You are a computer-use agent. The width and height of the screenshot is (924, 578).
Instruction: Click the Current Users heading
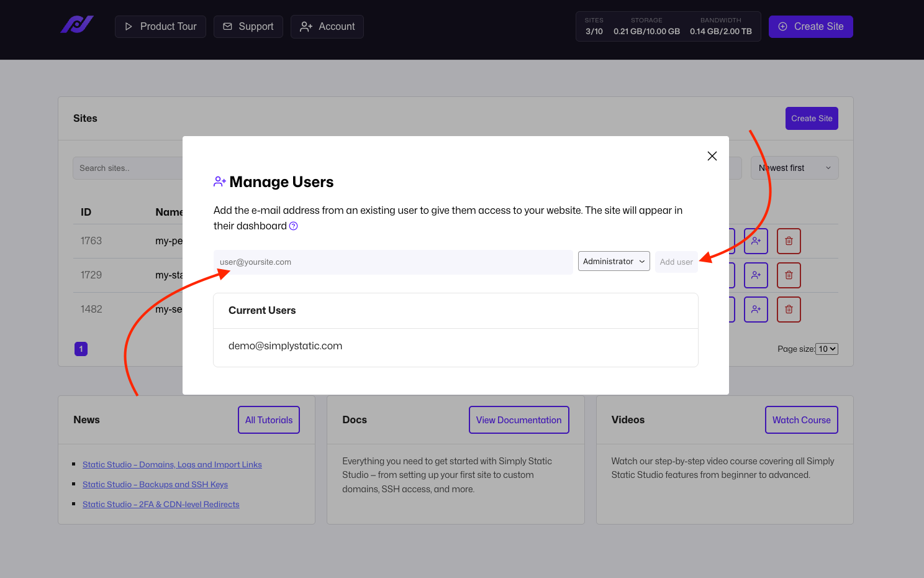(262, 311)
